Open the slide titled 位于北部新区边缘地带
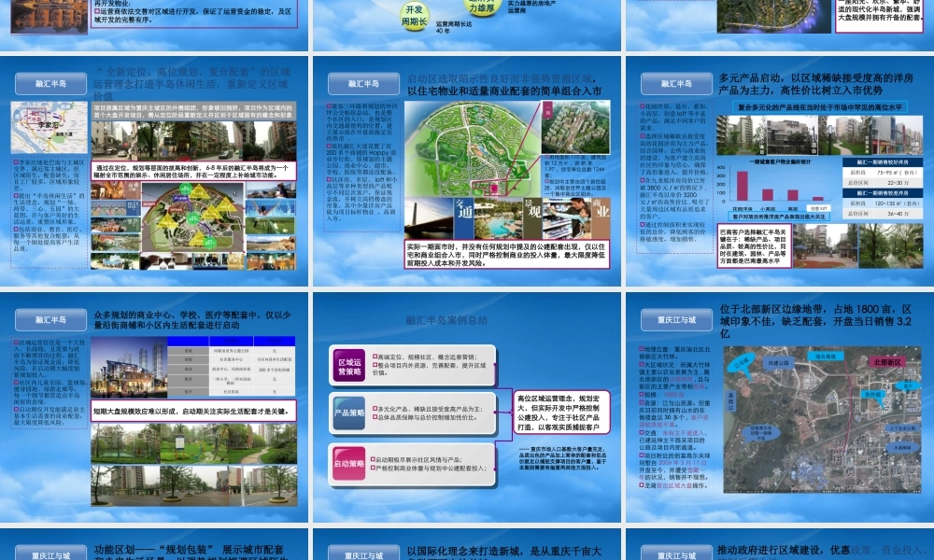 coord(780,407)
